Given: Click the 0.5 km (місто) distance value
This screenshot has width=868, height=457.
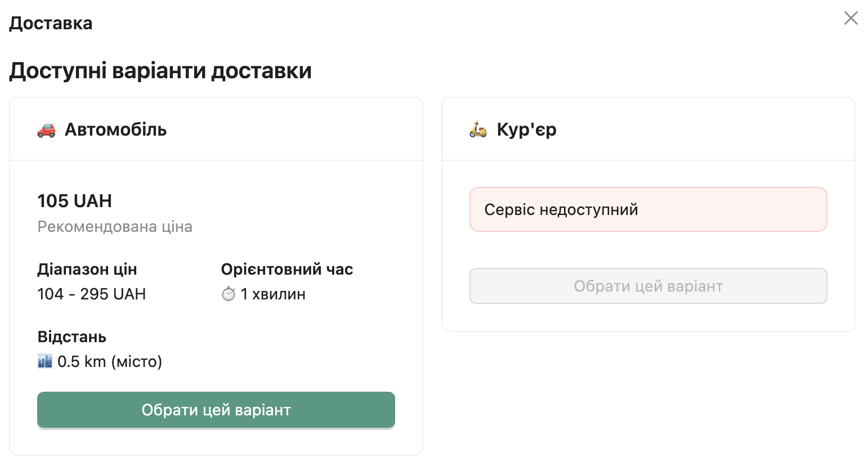Looking at the screenshot, I should point(110,361).
